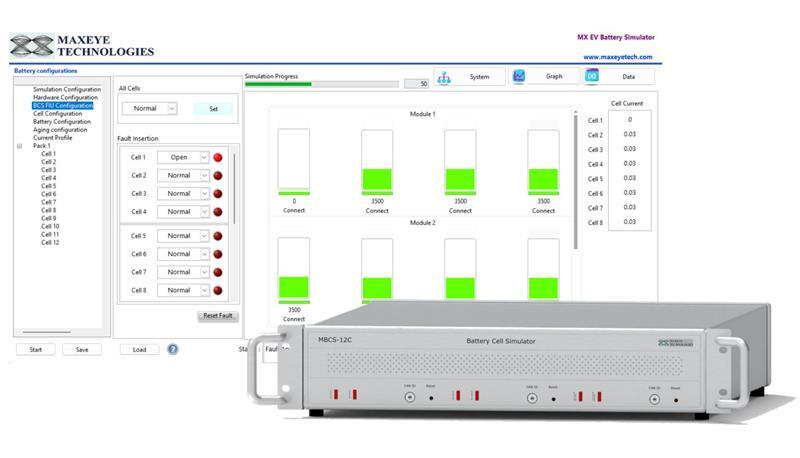Image resolution: width=800 pixels, height=458 pixels.
Task: Select Simulation Configuration in the tree
Action: coord(67,89)
